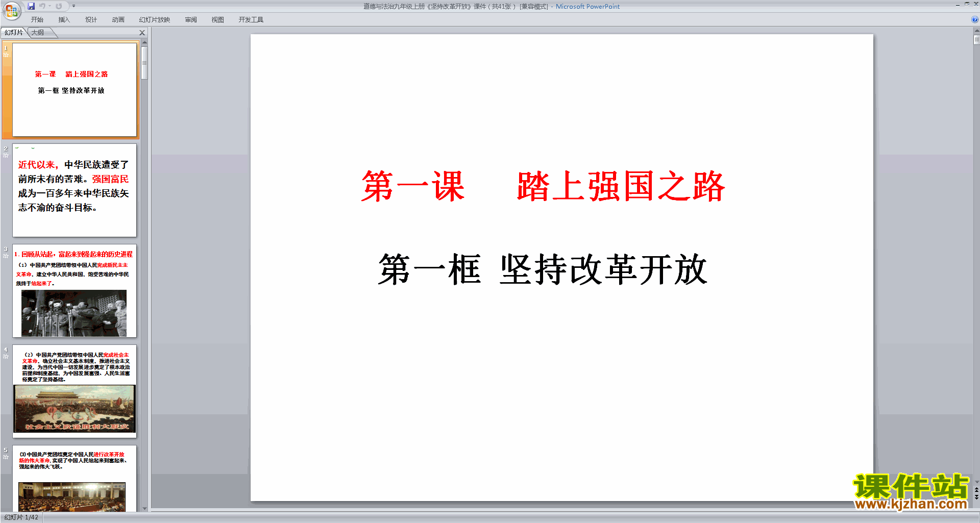Select slide 2 thumbnail 近代以来
This screenshot has height=523, width=980.
tap(75, 190)
